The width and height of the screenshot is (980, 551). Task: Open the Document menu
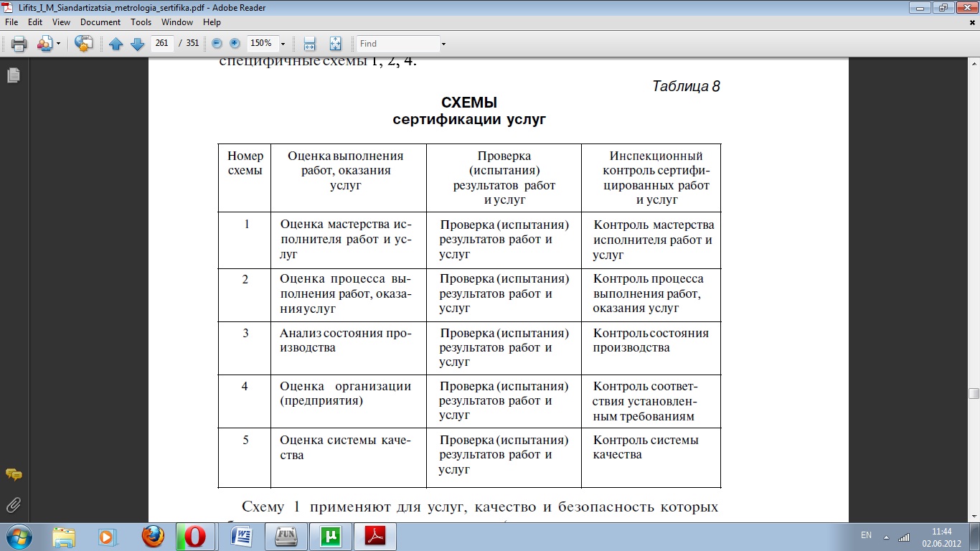pos(100,22)
